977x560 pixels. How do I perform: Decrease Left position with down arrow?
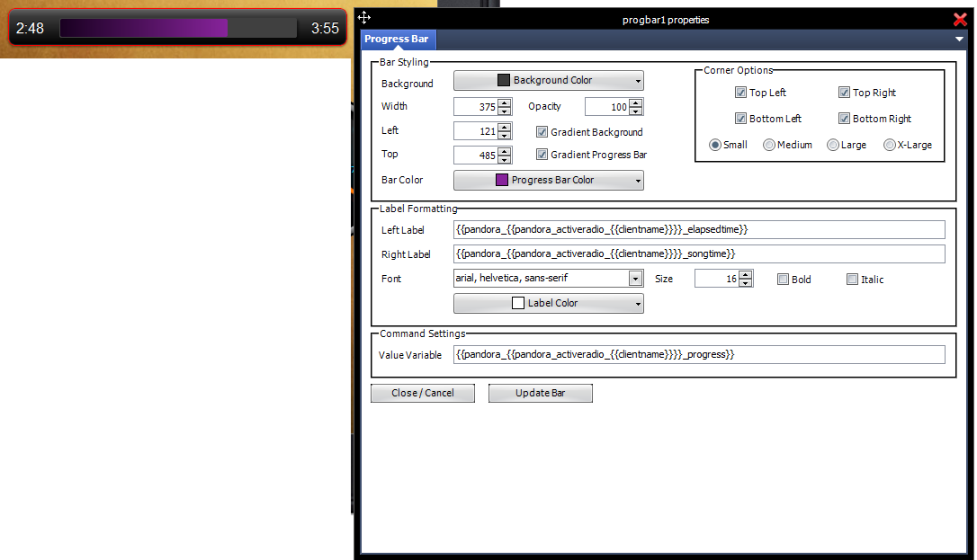point(505,136)
